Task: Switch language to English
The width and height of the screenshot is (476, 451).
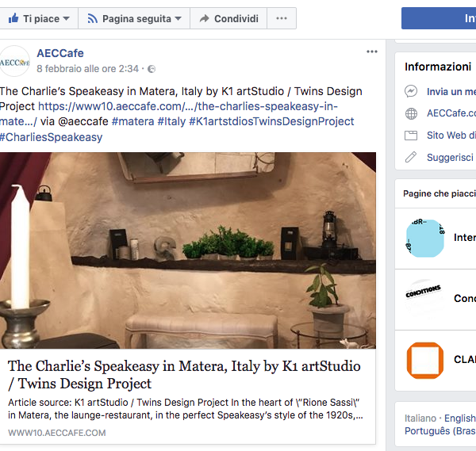Action: tap(460, 419)
